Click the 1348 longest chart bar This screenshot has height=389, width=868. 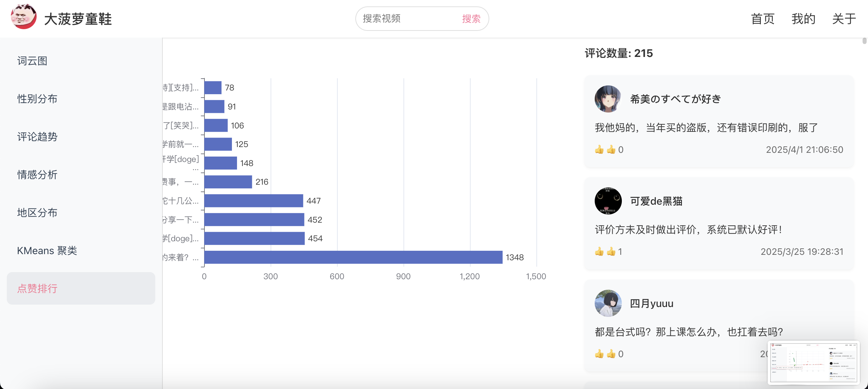click(x=353, y=257)
